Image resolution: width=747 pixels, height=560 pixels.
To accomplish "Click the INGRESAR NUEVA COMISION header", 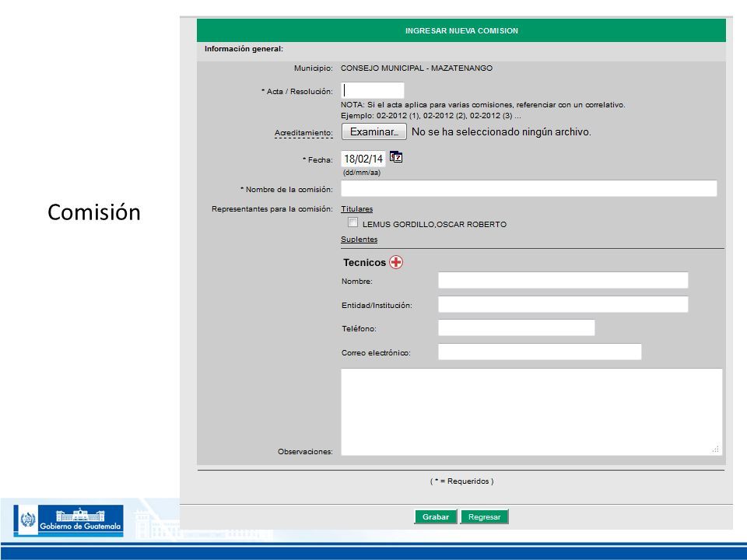I will pos(461,30).
